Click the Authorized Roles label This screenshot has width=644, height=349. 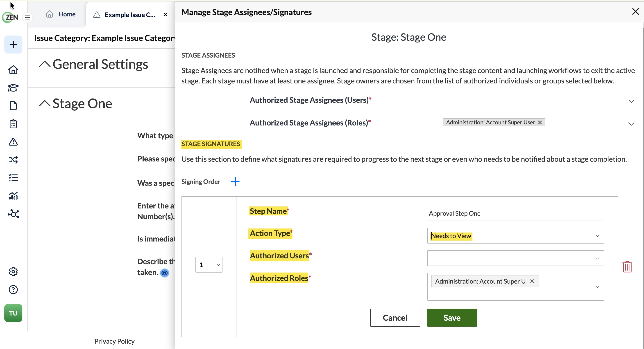tap(279, 278)
